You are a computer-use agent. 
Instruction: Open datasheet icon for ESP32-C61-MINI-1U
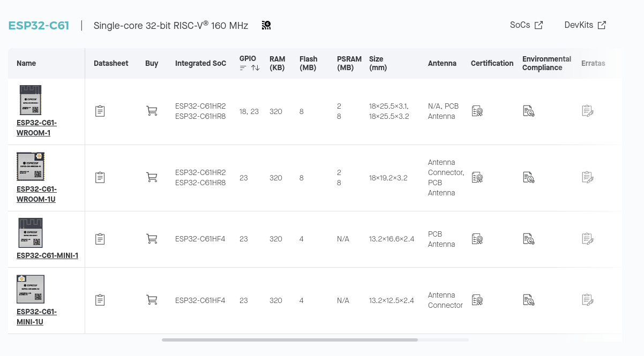(x=100, y=300)
